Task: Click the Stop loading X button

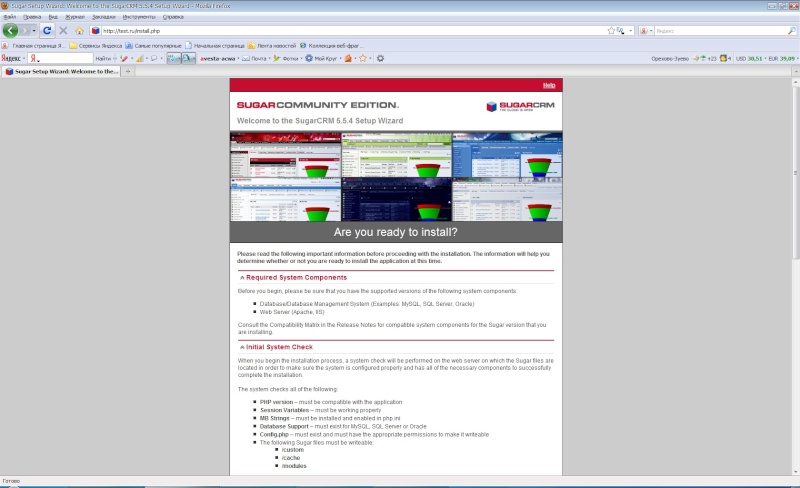Action: click(x=63, y=31)
